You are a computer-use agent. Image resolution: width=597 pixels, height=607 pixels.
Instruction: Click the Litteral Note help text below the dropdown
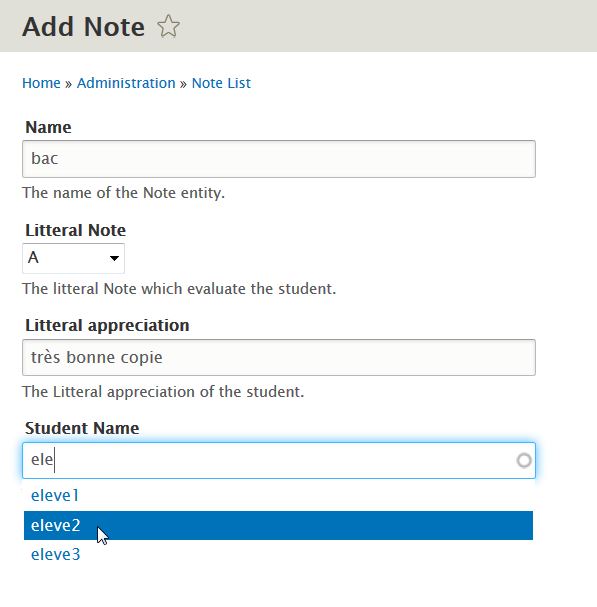pos(179,289)
